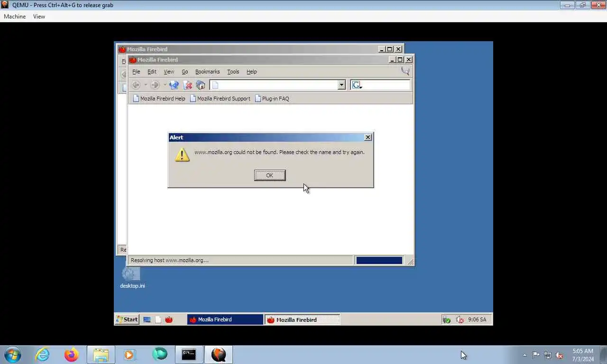This screenshot has width=607, height=364.
Task: Launch Firebird from the quick launch icon
Action: coord(169,319)
